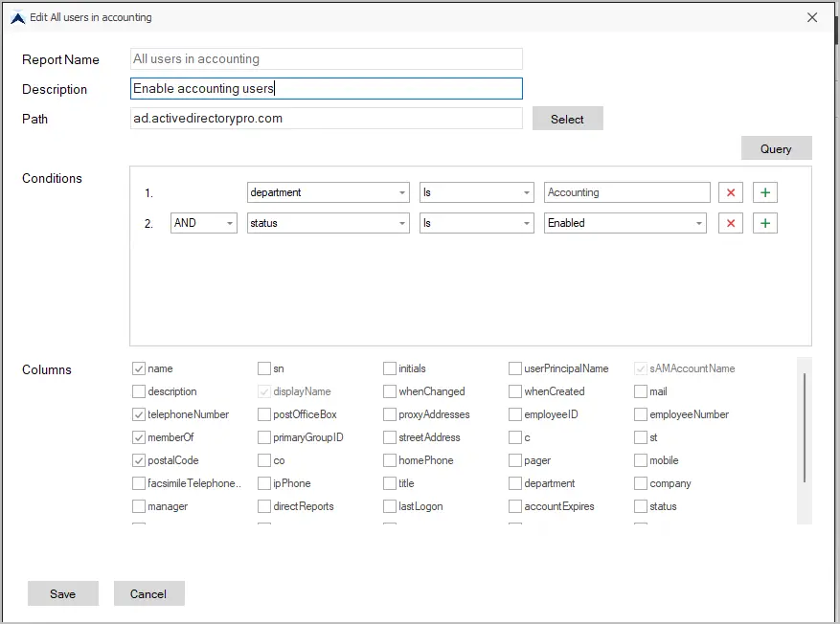
Task: Enable the ipPhone column
Action: point(264,483)
